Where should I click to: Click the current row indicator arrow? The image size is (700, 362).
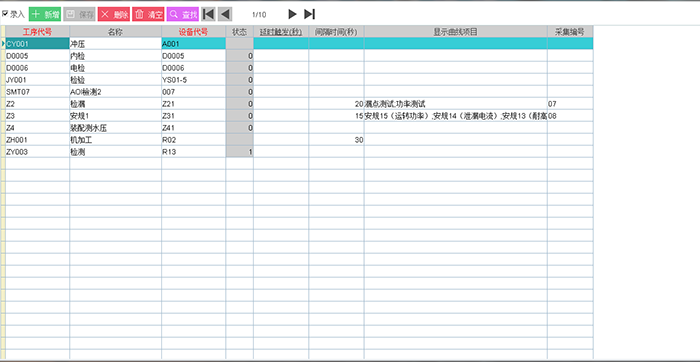tap(3, 44)
